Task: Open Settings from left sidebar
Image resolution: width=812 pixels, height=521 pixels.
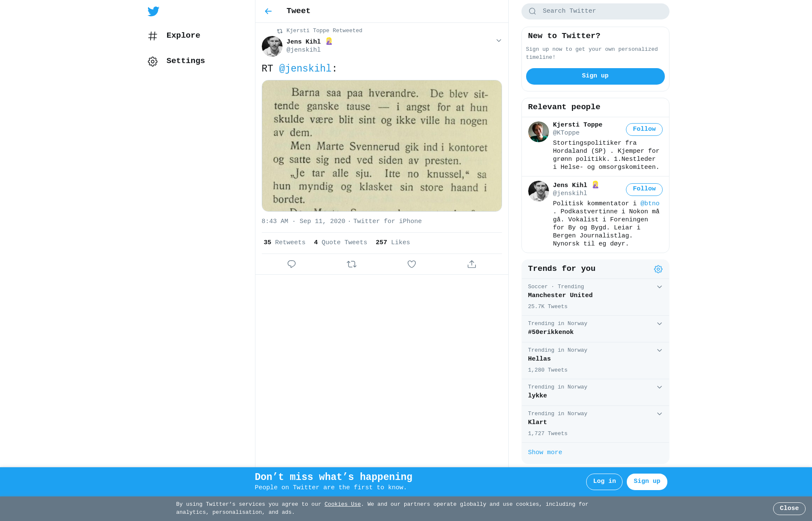Action: [176, 61]
